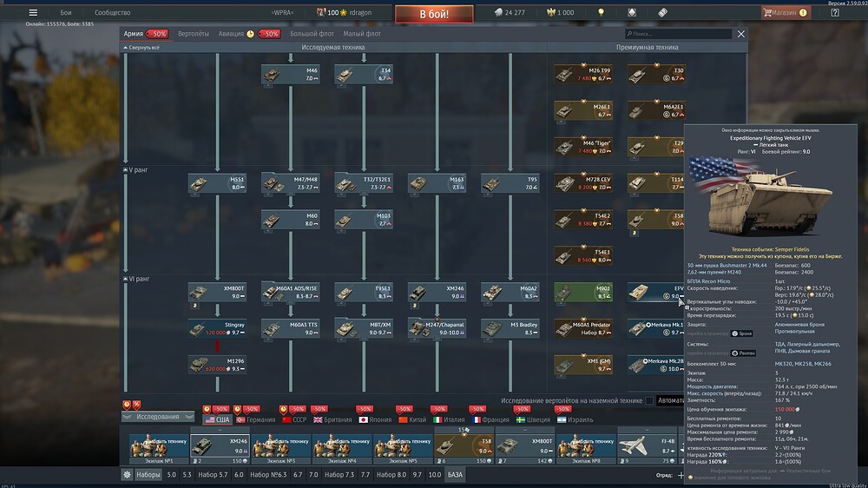
Task: Start battle with В бой! button
Action: coord(434,14)
